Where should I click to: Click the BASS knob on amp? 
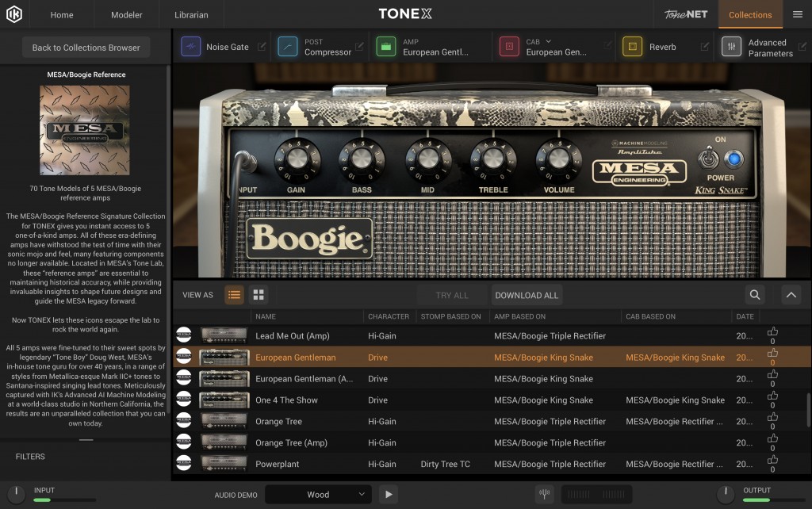pos(362,159)
